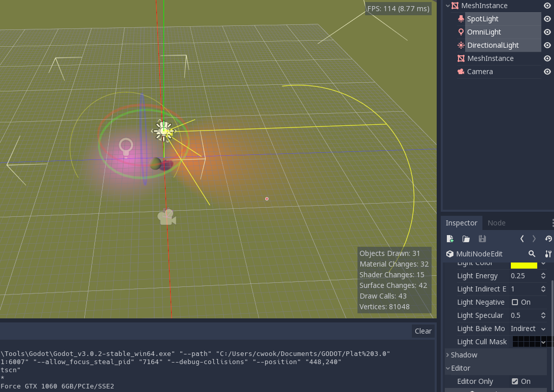Click the Camera node icon

click(x=461, y=71)
